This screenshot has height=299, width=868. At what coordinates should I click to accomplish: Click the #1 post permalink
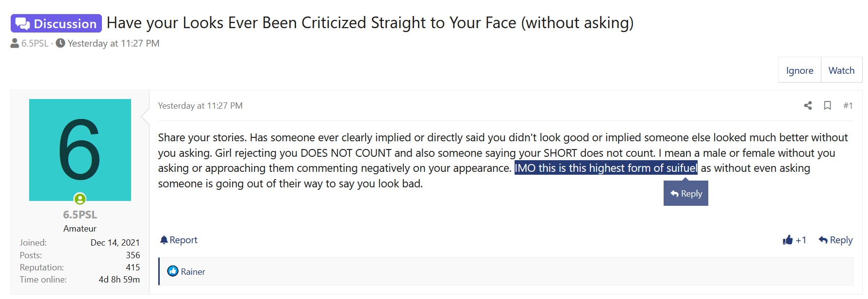(x=848, y=105)
